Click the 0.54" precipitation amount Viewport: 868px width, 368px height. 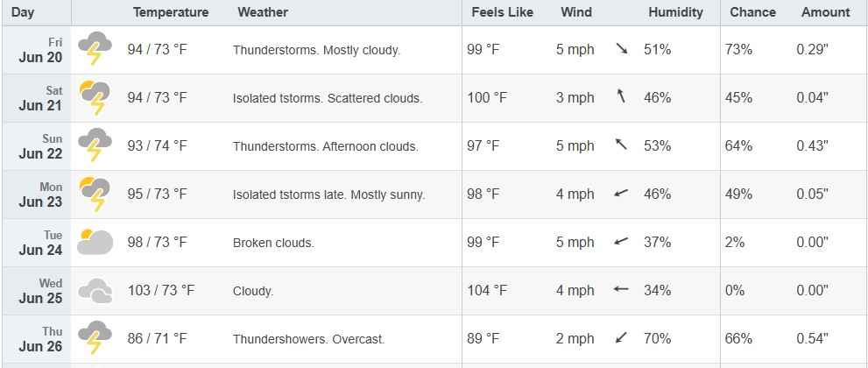point(812,338)
